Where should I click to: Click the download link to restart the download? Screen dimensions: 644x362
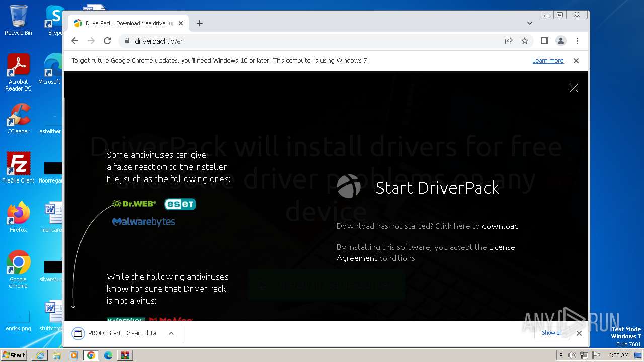[x=500, y=226]
